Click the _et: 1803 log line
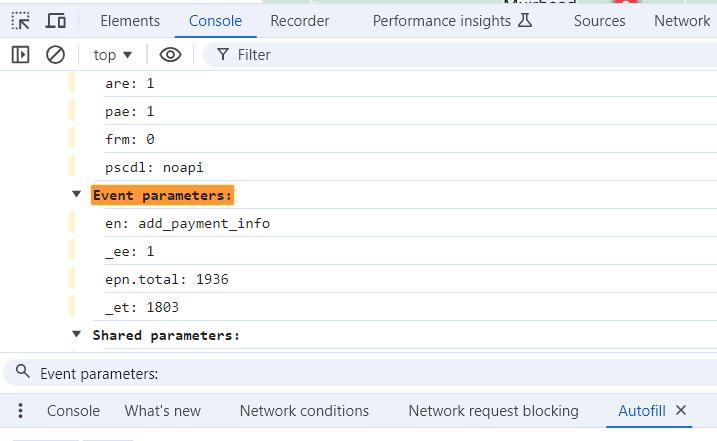 (x=142, y=307)
